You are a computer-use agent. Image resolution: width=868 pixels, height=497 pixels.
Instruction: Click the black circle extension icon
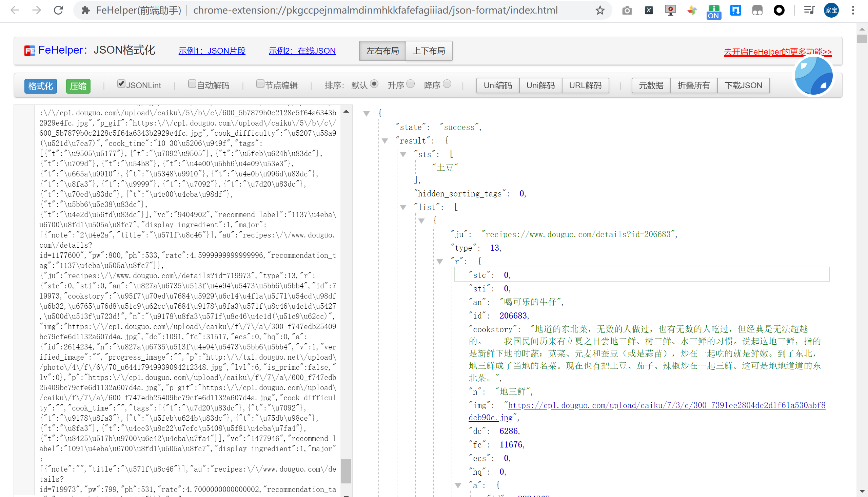[779, 10]
